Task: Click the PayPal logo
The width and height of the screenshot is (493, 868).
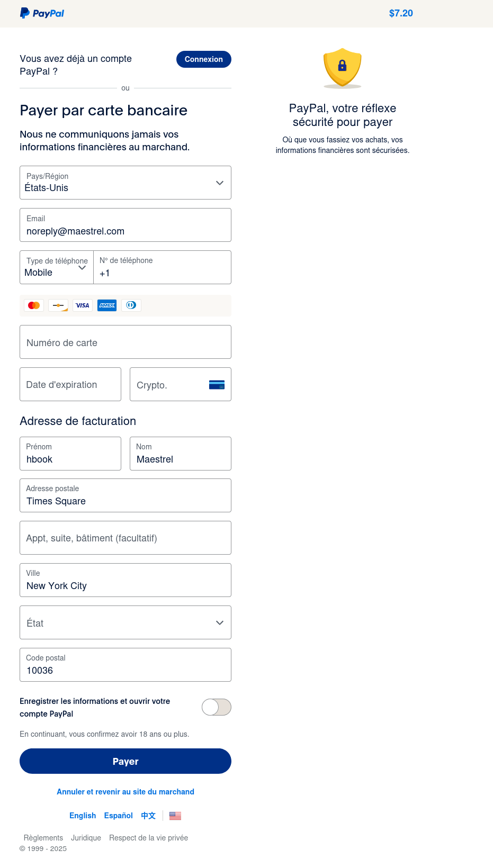Action: pyautogui.click(x=42, y=13)
